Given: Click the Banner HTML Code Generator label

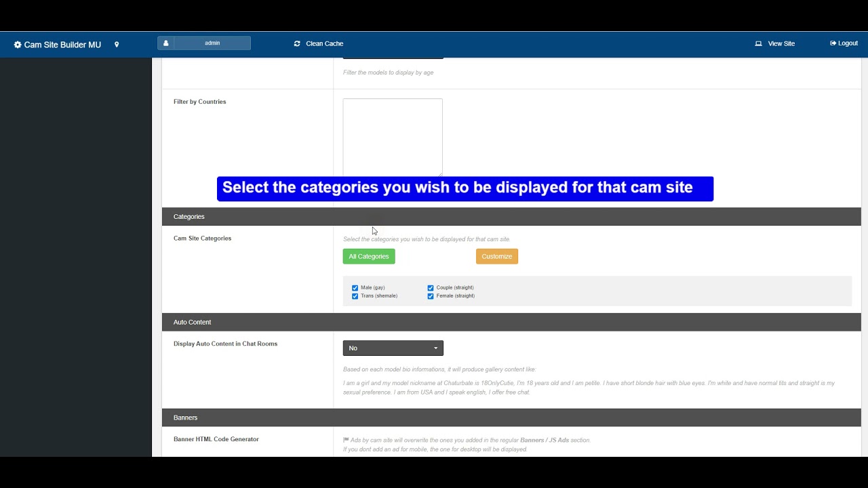Looking at the screenshot, I should click(216, 439).
